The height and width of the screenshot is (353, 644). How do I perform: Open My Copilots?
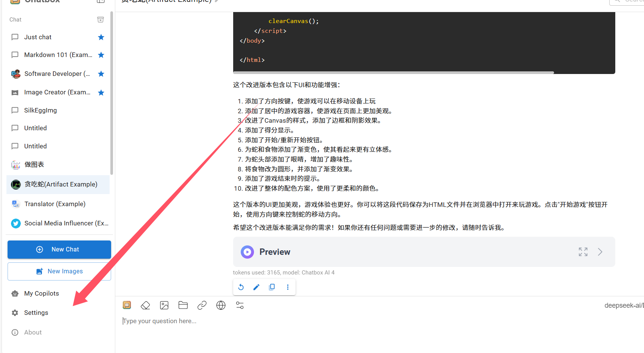coord(58,293)
